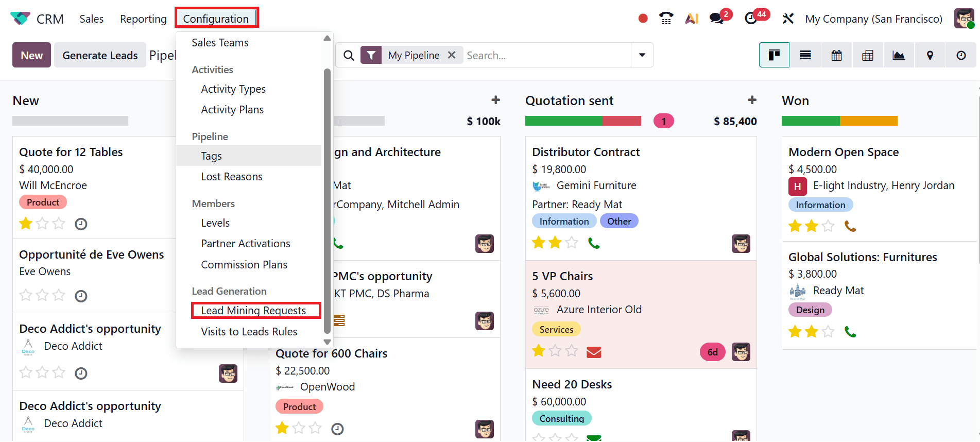980x442 pixels.
Task: Show the Activities view
Action: click(x=961, y=55)
